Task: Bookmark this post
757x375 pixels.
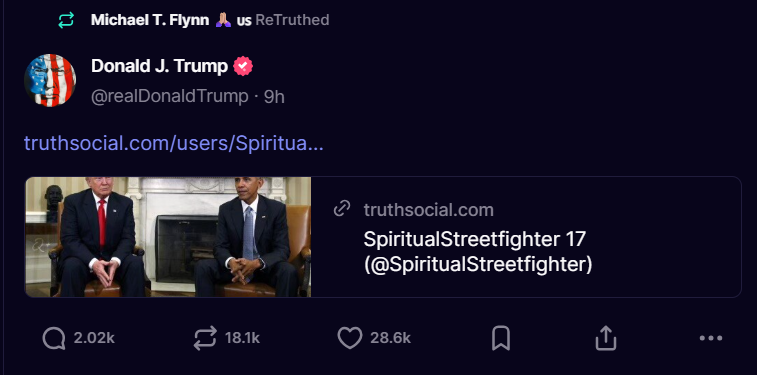Action: [x=501, y=338]
